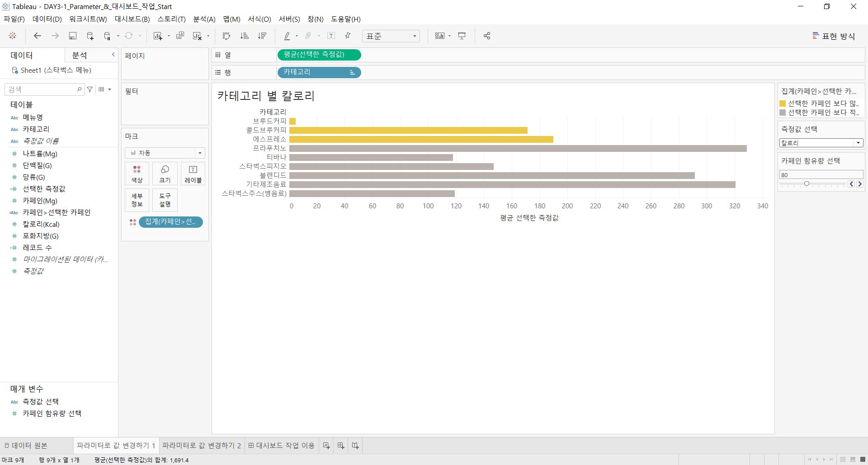Toggle Show mark labels icon
This screenshot has height=465, width=868.
click(x=331, y=36)
